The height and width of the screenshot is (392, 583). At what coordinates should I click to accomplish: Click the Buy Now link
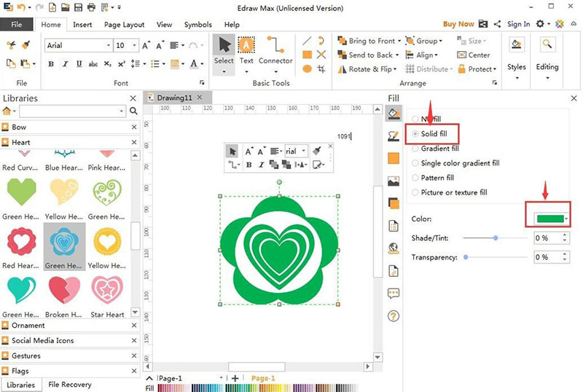tap(458, 24)
